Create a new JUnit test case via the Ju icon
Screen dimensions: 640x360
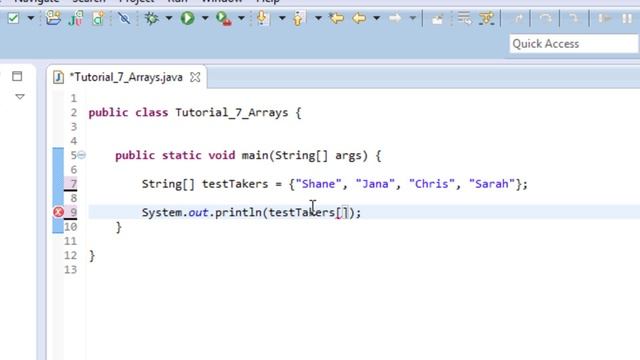(76, 18)
